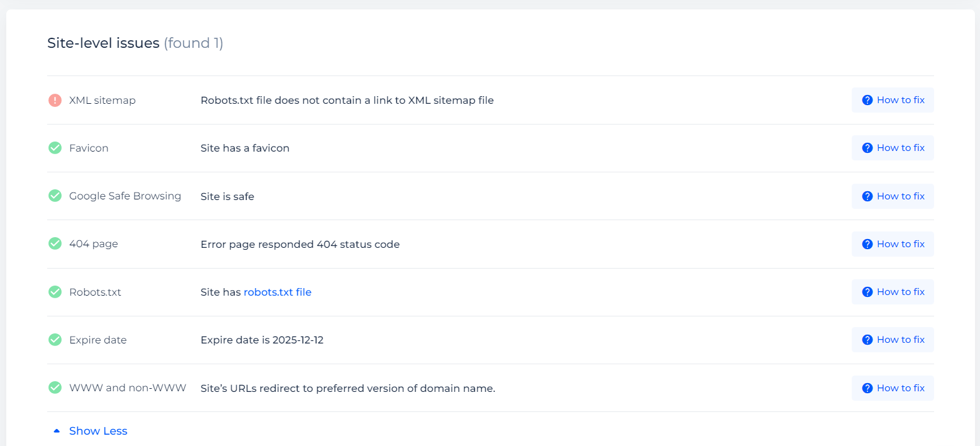980x446 pixels.
Task: Click the green checkmark beside Favicon
Action: [x=55, y=148]
